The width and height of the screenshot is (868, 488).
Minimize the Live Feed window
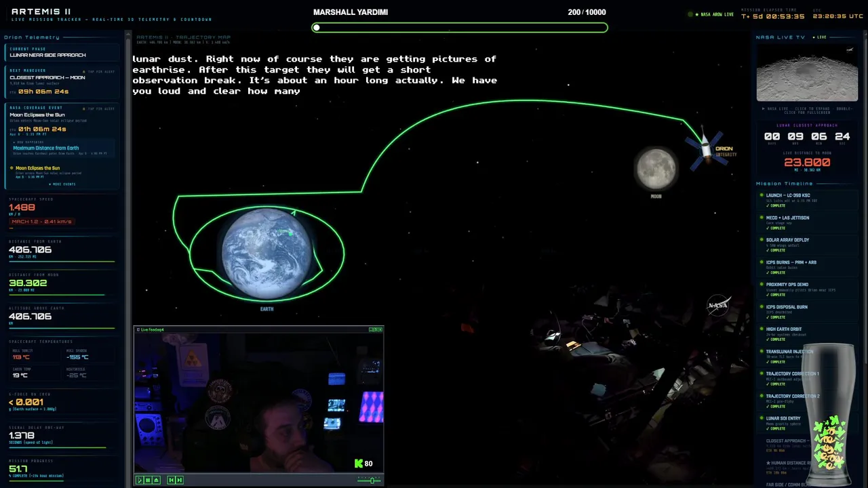371,329
